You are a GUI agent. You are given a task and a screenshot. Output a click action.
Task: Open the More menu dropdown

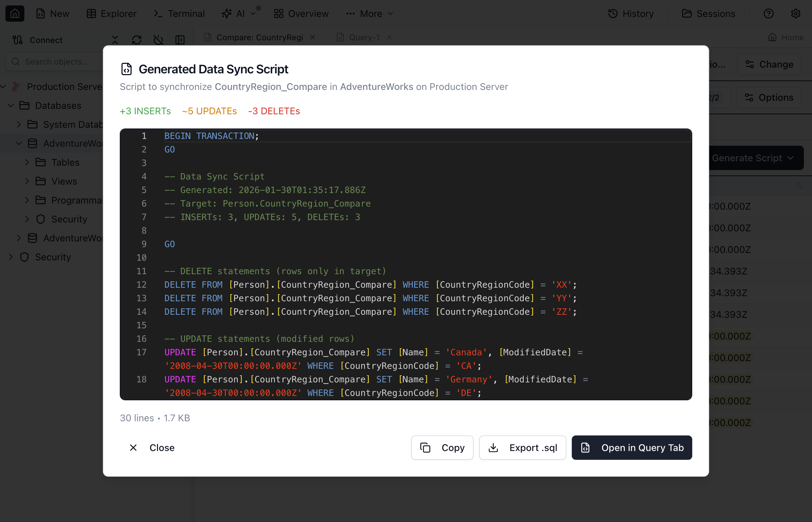tap(369, 14)
